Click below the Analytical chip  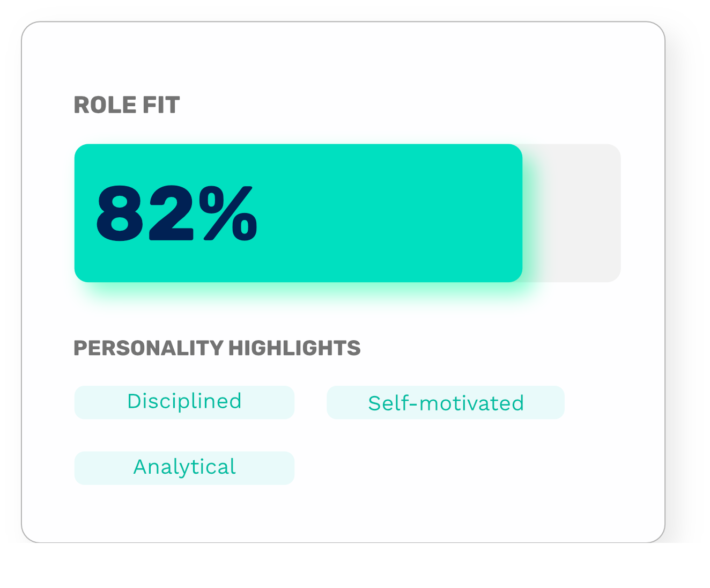point(184,510)
